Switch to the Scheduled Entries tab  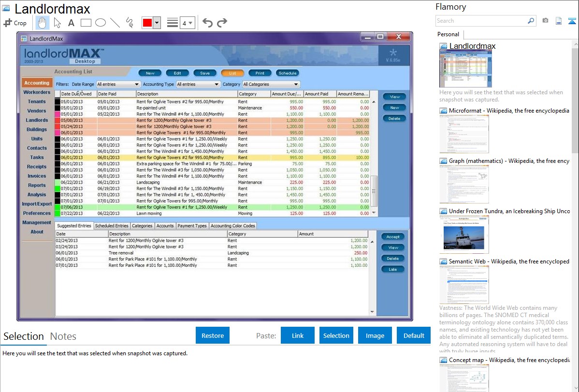coord(112,226)
